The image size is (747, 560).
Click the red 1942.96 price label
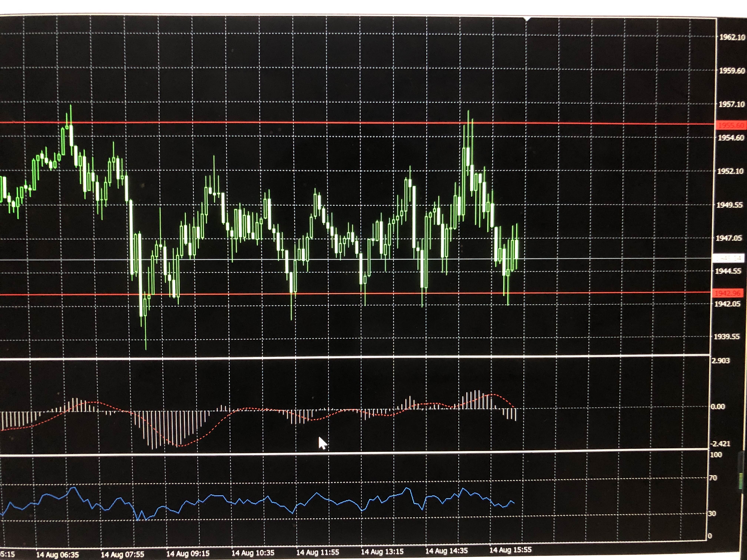pyautogui.click(x=727, y=293)
